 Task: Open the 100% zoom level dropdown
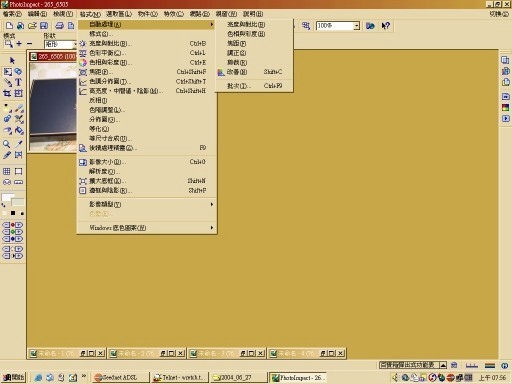(356, 26)
